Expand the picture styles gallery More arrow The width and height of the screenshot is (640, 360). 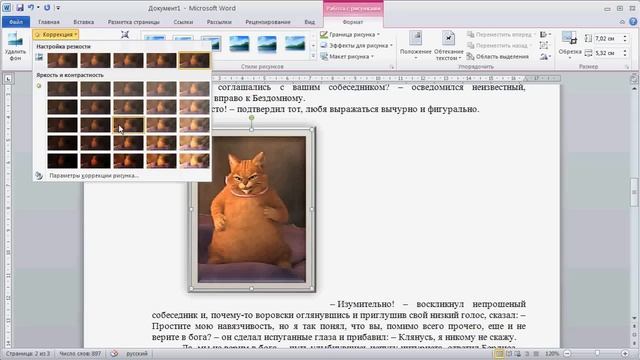click(313, 56)
